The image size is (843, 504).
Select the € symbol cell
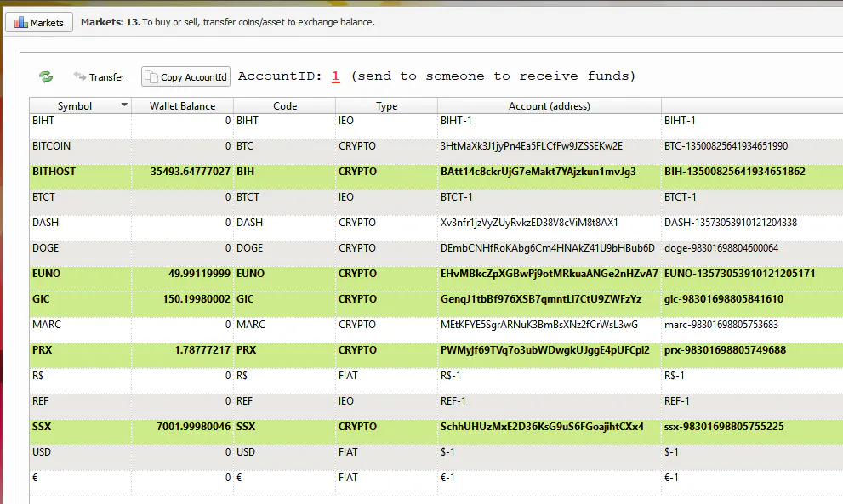80,483
